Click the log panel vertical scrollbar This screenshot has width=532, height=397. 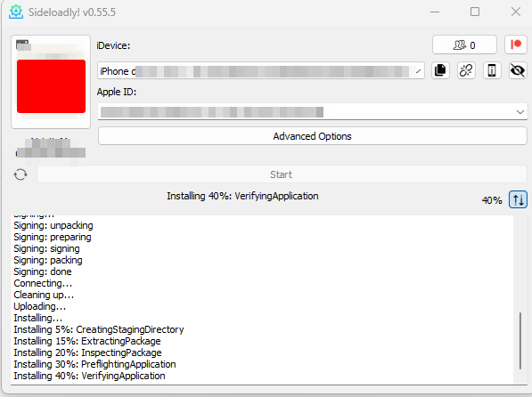520,340
